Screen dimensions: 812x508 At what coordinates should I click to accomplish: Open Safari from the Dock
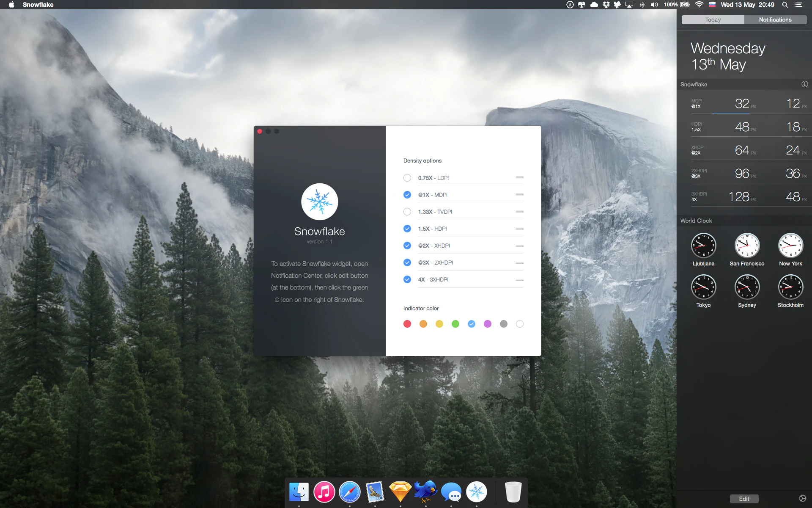tap(349, 492)
